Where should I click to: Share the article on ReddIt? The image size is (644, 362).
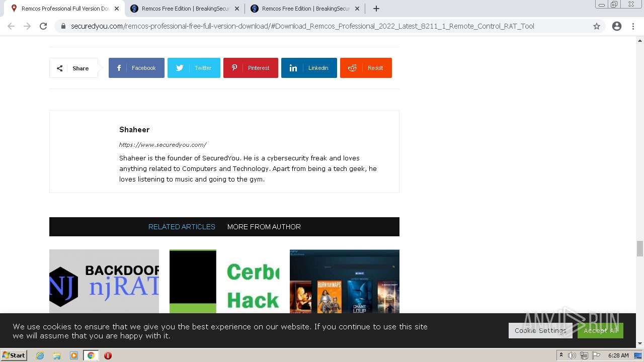tap(366, 68)
